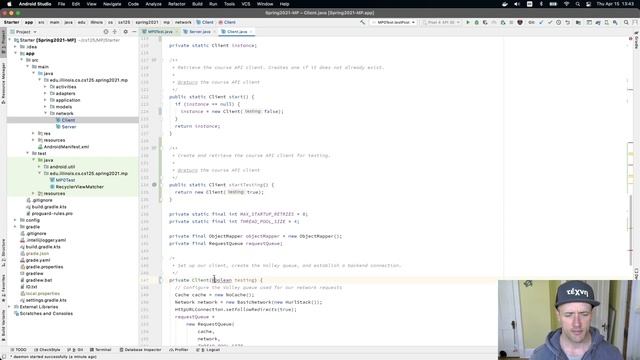Collapse the app folder in tree
The image size is (640, 360).
(x=16, y=53)
